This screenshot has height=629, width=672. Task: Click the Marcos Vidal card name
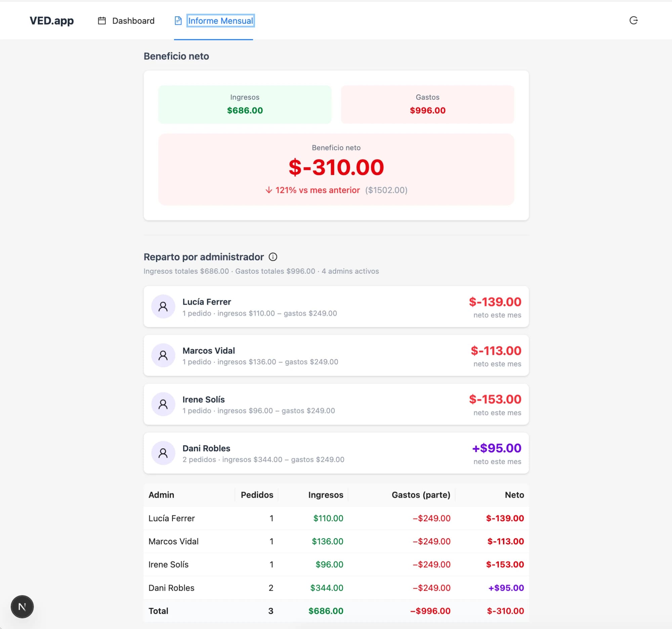point(209,351)
